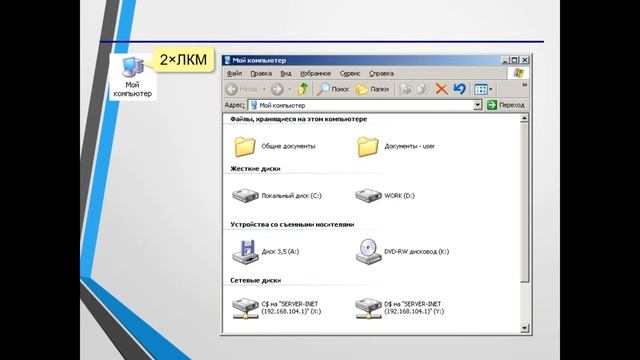The width and height of the screenshot is (640, 360).
Task: Click 'Файлы, хранящиеся на этом компьютере' header
Action: 299,119
